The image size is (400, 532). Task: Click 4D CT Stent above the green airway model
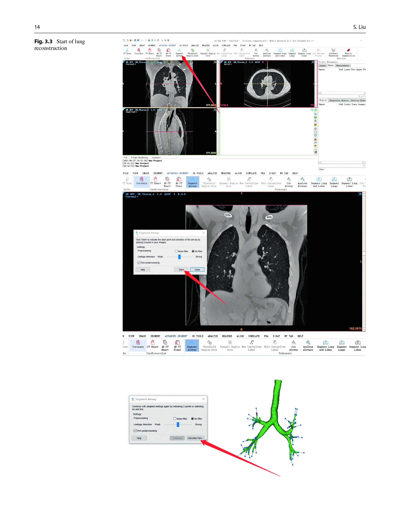point(177,346)
